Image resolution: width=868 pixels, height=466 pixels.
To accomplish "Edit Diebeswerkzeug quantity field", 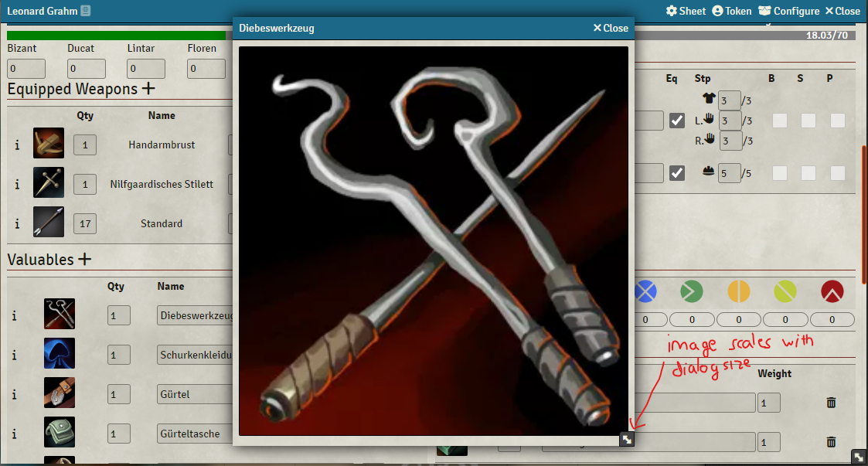I will tap(118, 315).
